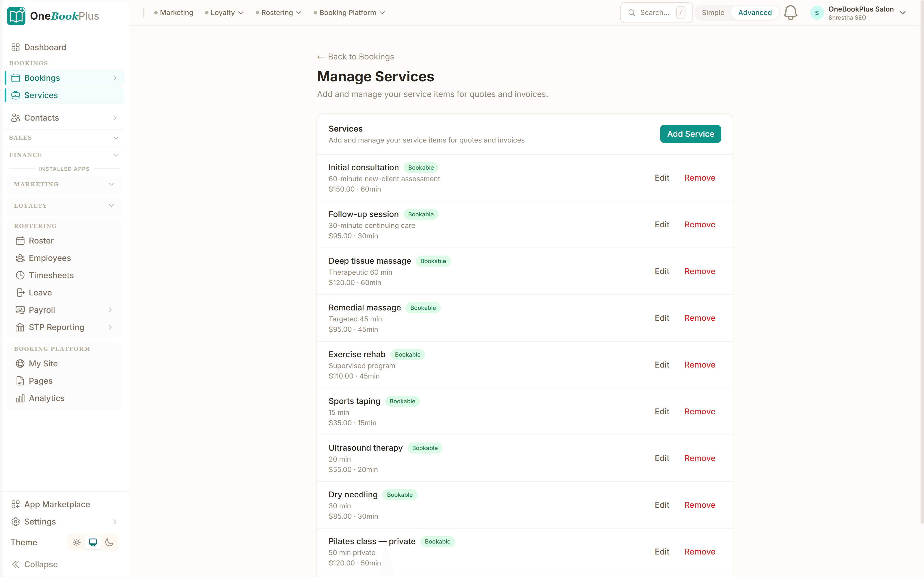Click the Add Service button
The height and width of the screenshot is (577, 924).
point(690,134)
